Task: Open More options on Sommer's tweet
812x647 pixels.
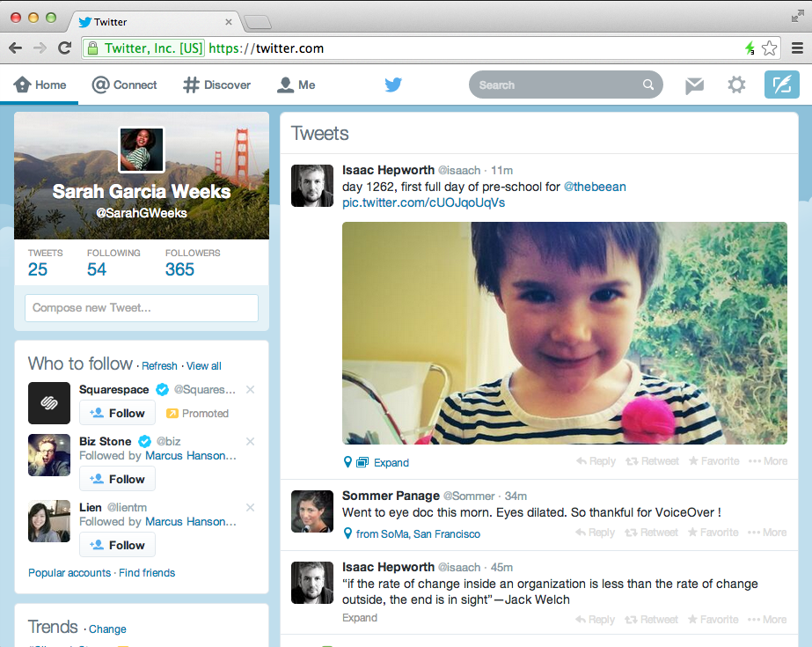Action: (766, 533)
